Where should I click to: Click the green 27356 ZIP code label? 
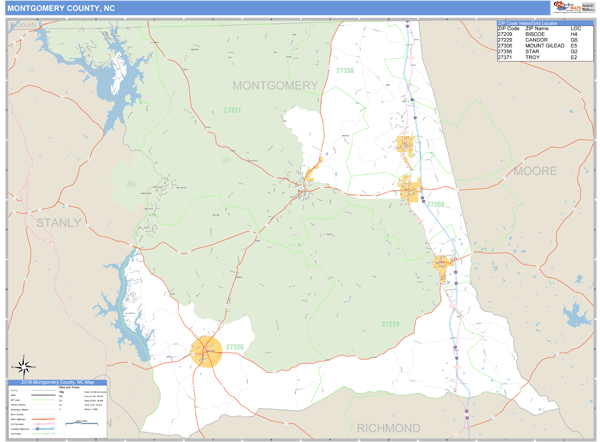coord(345,71)
